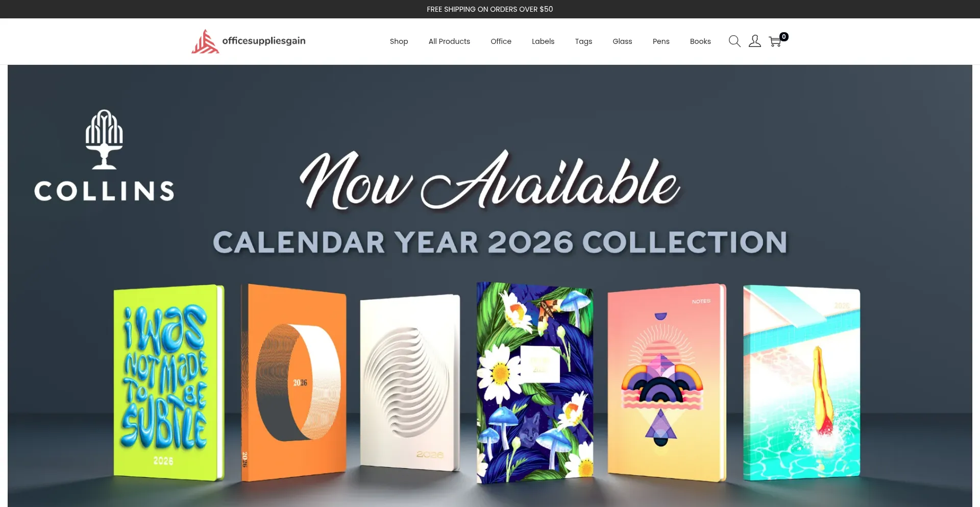Click the free shipping announcement bar

pos(490,9)
